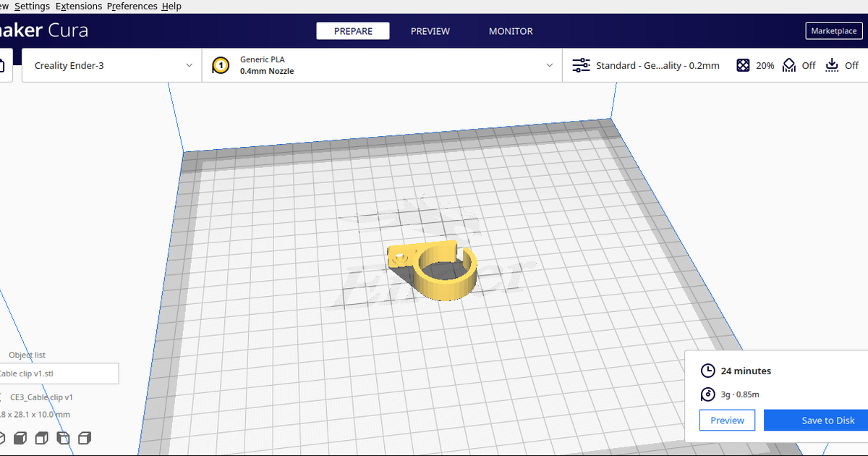The width and height of the screenshot is (868, 456).
Task: Expand the Generic PLA material dropdown arrow
Action: coord(549,65)
